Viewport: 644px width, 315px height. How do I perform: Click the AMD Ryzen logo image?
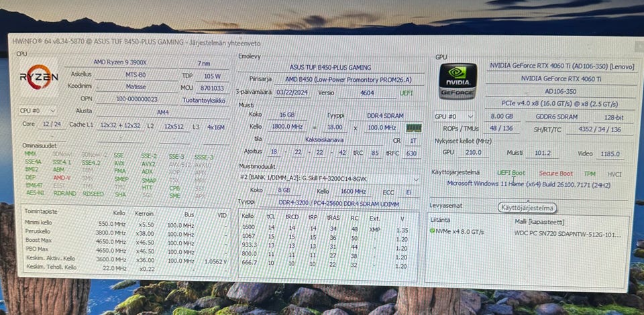39,77
